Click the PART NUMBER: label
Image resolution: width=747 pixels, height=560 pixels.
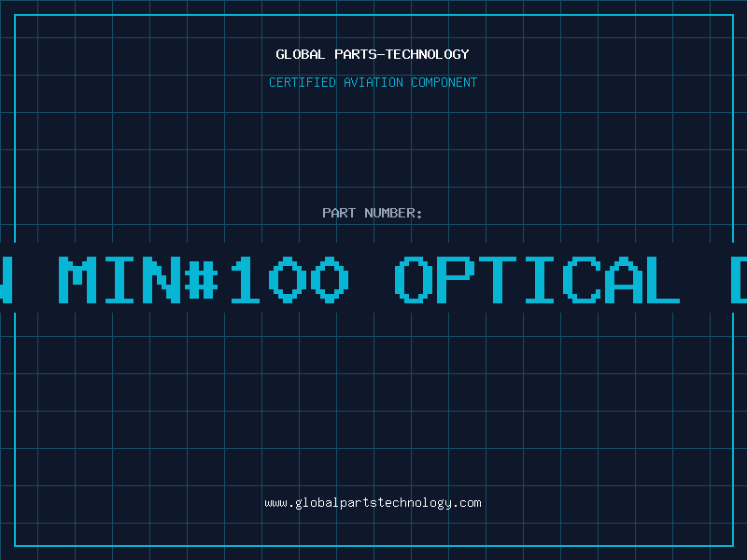coord(373,213)
